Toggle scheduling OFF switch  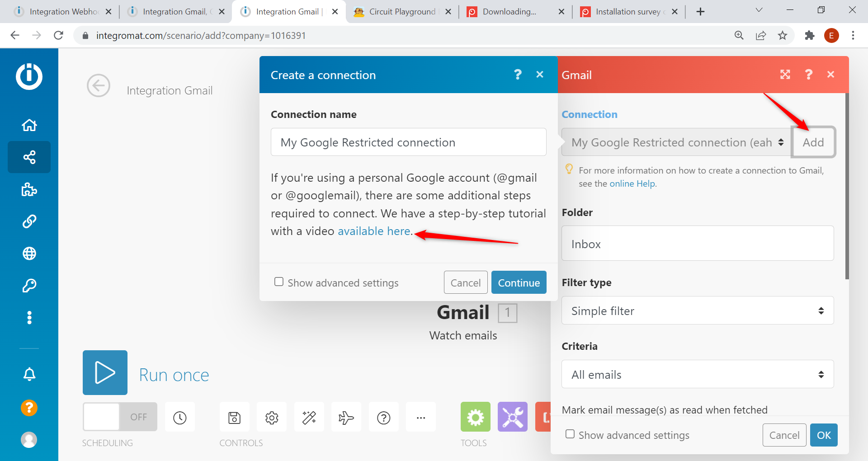point(120,417)
